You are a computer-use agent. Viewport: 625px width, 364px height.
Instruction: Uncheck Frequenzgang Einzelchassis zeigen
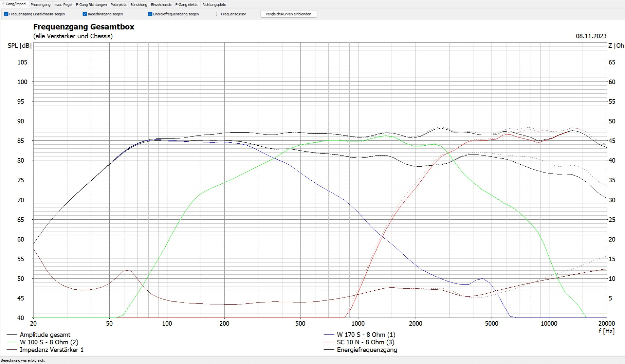(x=6, y=14)
